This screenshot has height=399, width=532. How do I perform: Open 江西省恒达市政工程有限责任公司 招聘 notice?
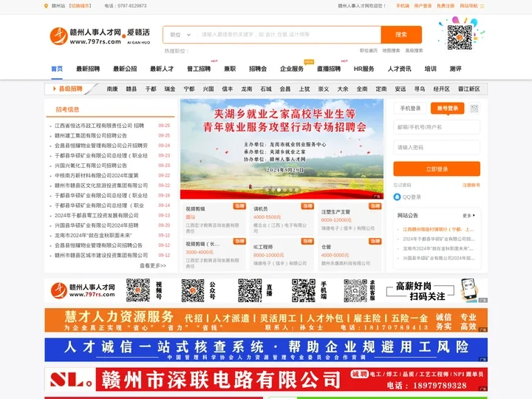[100, 126]
